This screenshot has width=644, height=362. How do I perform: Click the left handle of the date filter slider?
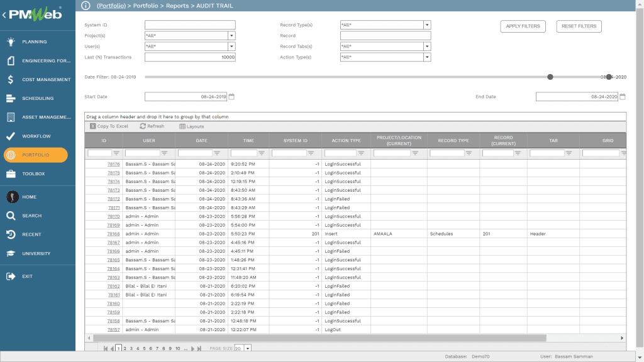pos(550,77)
